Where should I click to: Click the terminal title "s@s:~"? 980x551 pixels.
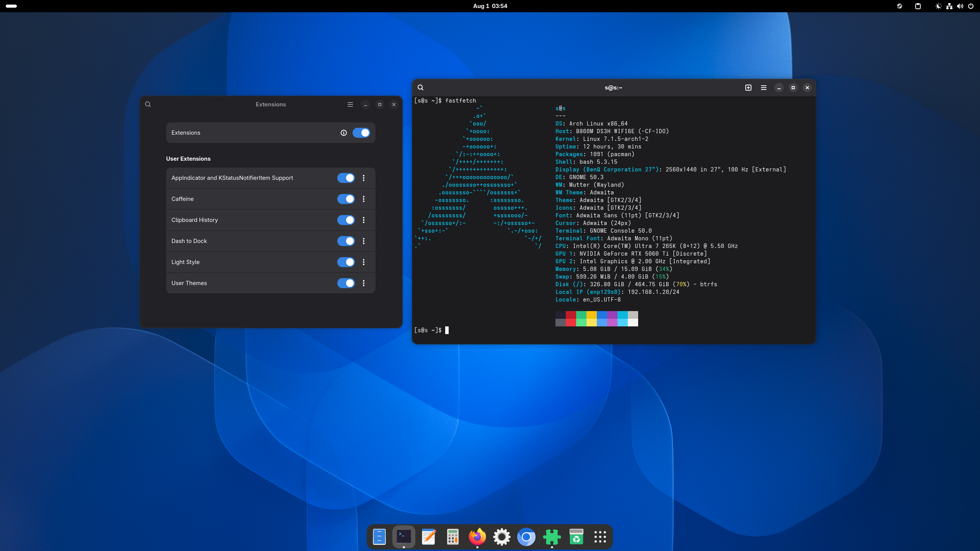(x=614, y=88)
